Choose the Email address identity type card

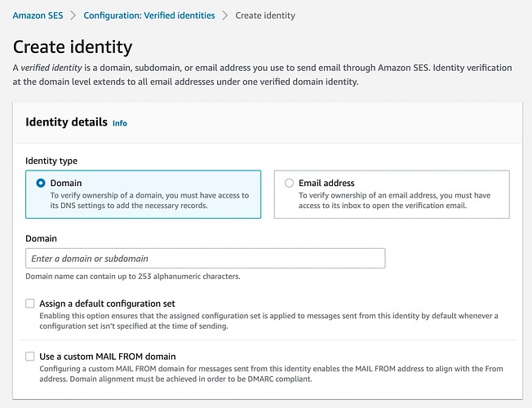(392, 194)
